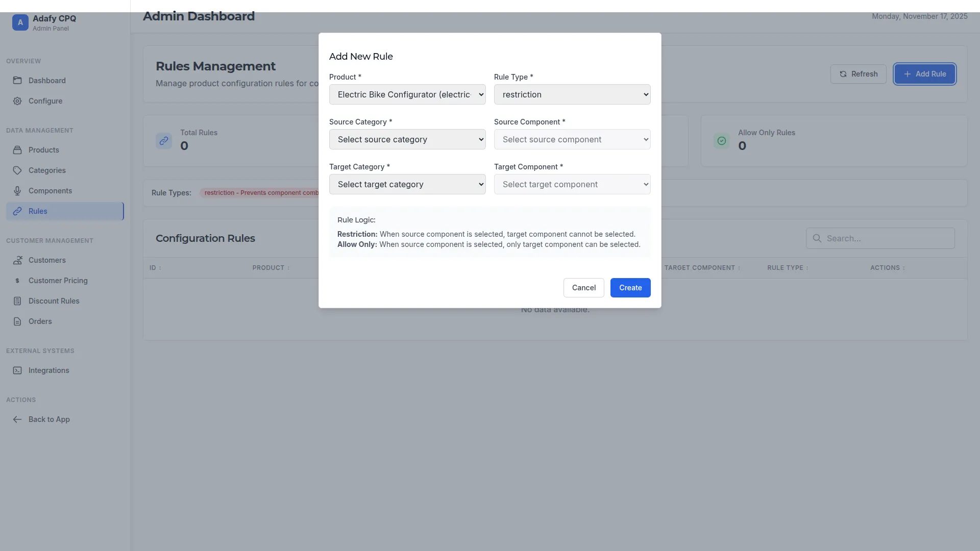Expand the Source Category dropdown
The image size is (980, 551).
(407, 139)
